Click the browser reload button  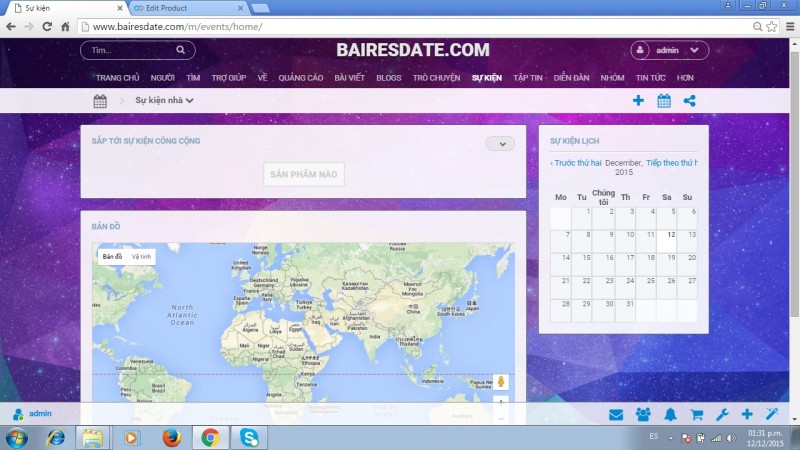[x=47, y=27]
